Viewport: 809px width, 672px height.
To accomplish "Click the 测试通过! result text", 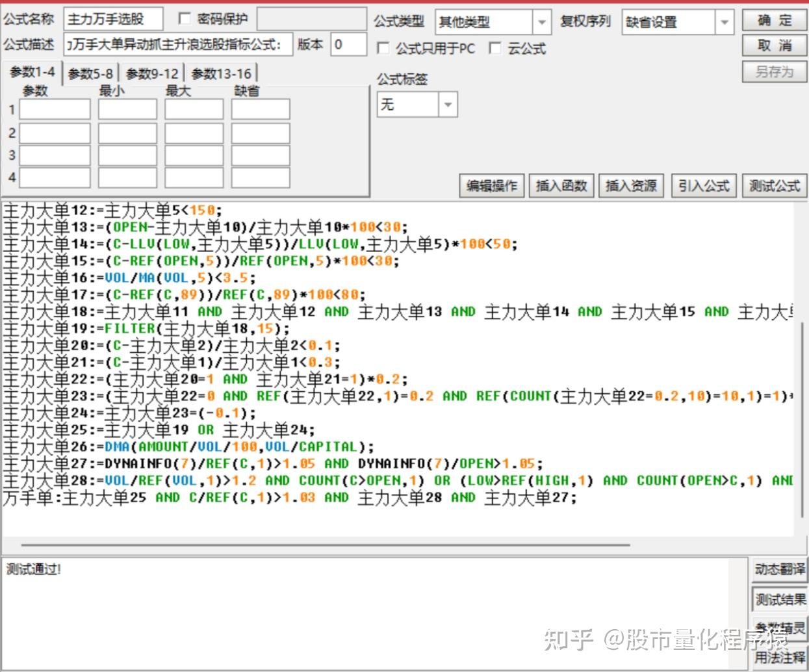I will (x=34, y=569).
